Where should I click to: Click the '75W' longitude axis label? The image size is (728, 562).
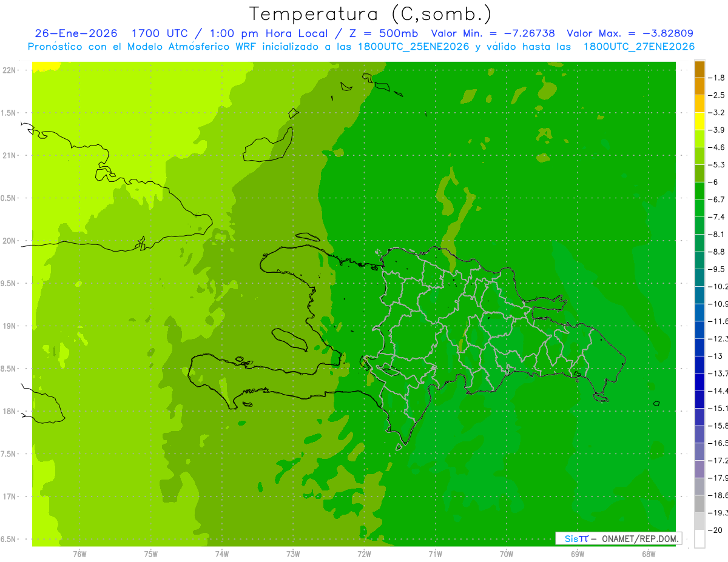point(151,553)
